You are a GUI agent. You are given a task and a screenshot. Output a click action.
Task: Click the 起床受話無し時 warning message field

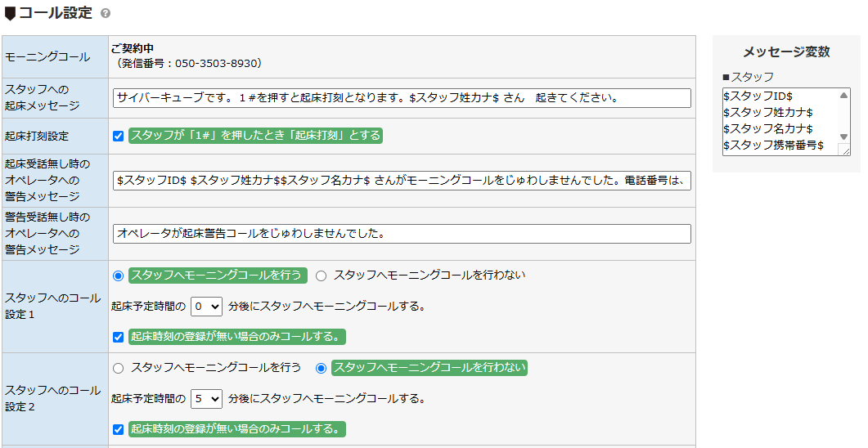click(402, 181)
